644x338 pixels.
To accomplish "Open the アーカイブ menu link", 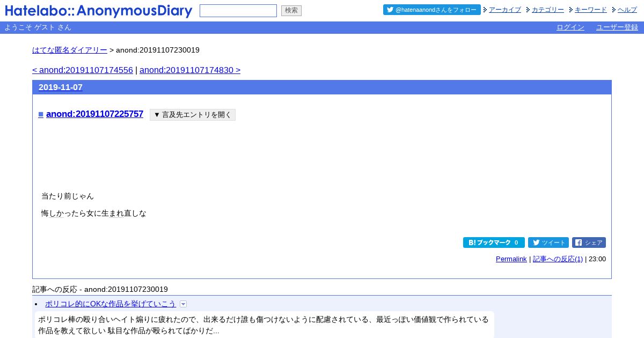I will point(505,10).
